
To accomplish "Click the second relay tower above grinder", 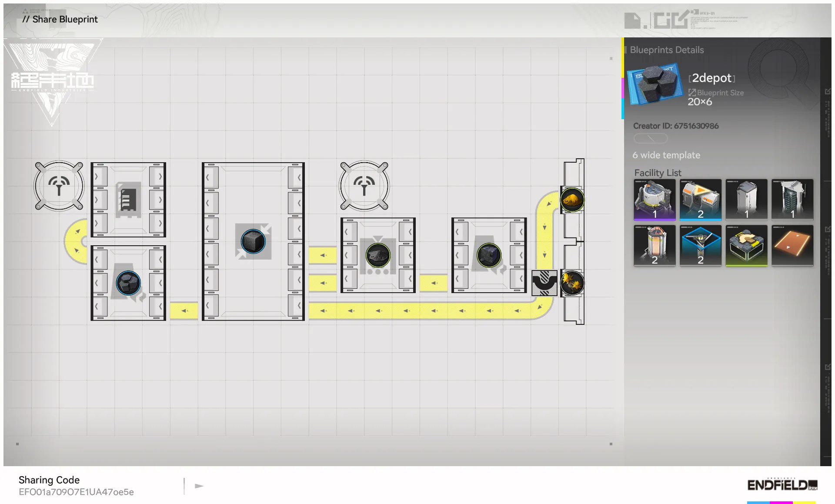I will pyautogui.click(x=364, y=186).
